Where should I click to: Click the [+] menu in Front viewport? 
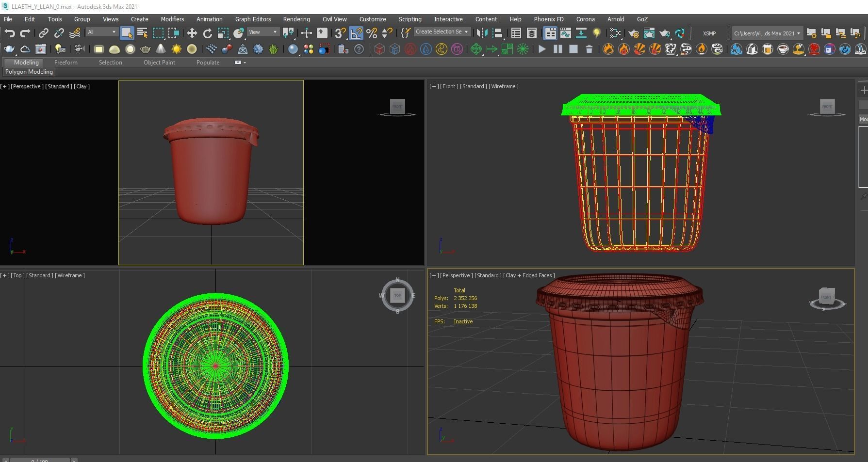pos(434,86)
